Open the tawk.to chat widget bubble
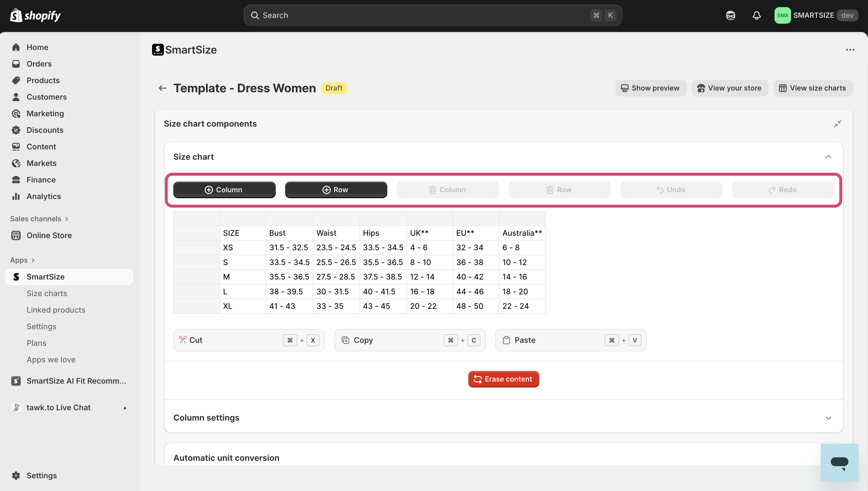Image resolution: width=868 pixels, height=491 pixels. pyautogui.click(x=839, y=462)
